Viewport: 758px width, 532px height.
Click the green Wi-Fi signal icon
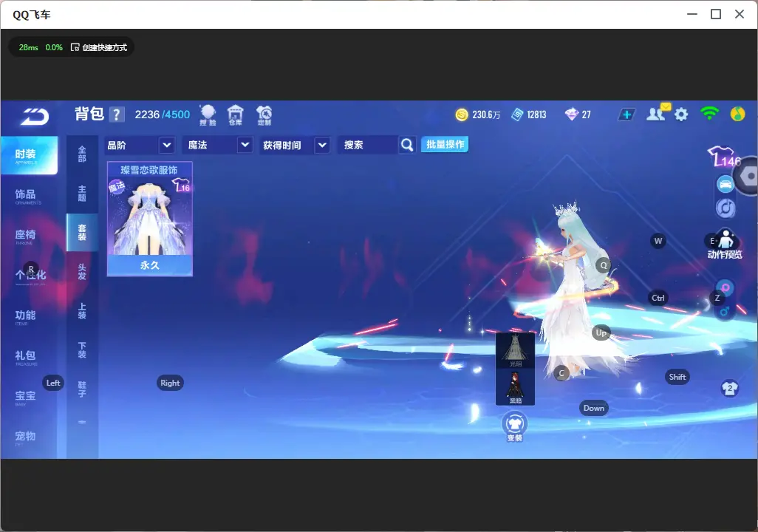[x=709, y=114]
